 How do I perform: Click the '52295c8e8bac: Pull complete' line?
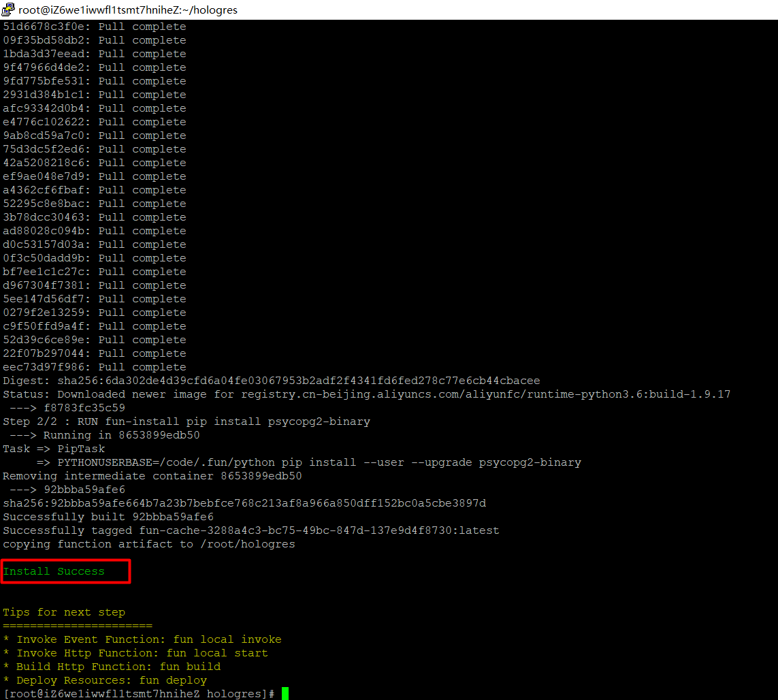click(x=95, y=204)
